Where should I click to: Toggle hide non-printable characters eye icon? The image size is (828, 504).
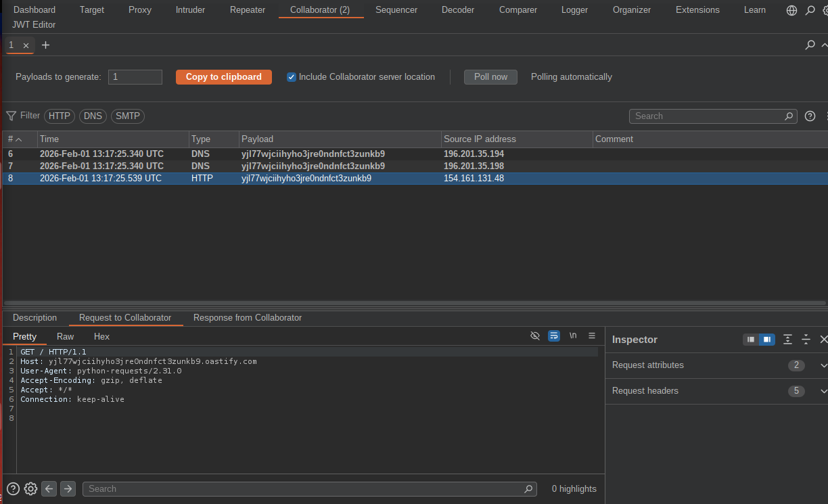[535, 336]
